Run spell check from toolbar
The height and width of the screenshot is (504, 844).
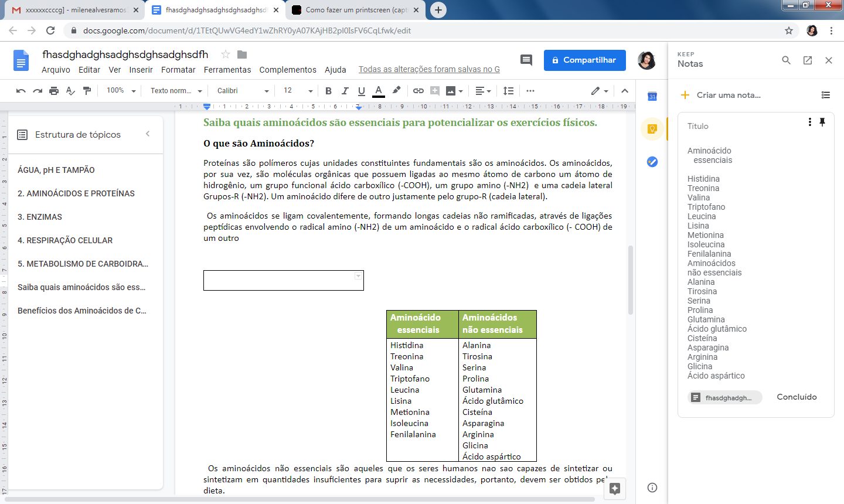pyautogui.click(x=70, y=91)
